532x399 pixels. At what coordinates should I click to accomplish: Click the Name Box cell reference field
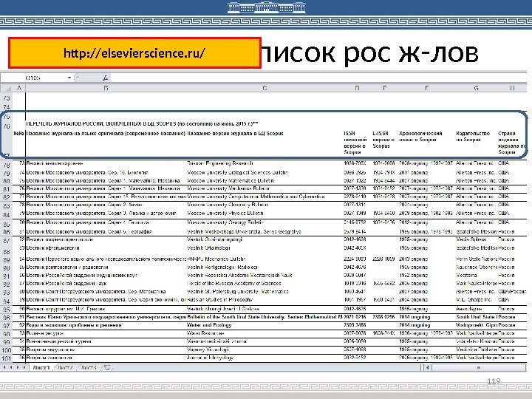33,78
